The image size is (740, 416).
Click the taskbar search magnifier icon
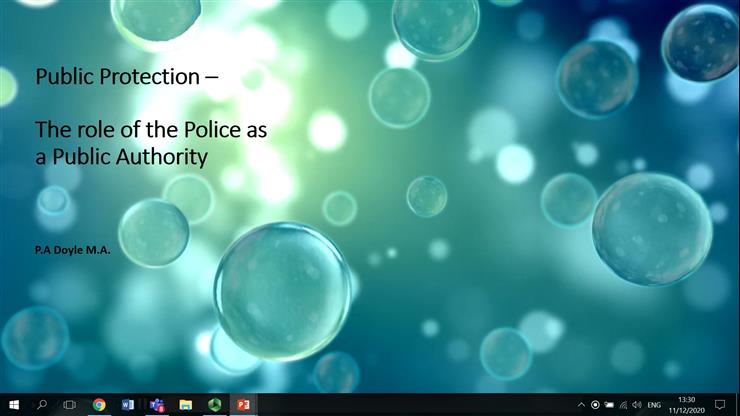click(42, 405)
